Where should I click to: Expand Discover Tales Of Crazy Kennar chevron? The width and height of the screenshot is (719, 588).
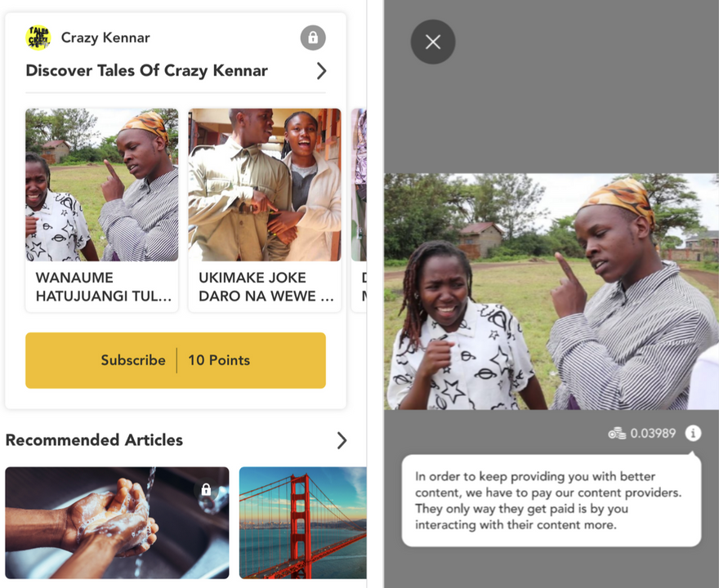tap(321, 71)
